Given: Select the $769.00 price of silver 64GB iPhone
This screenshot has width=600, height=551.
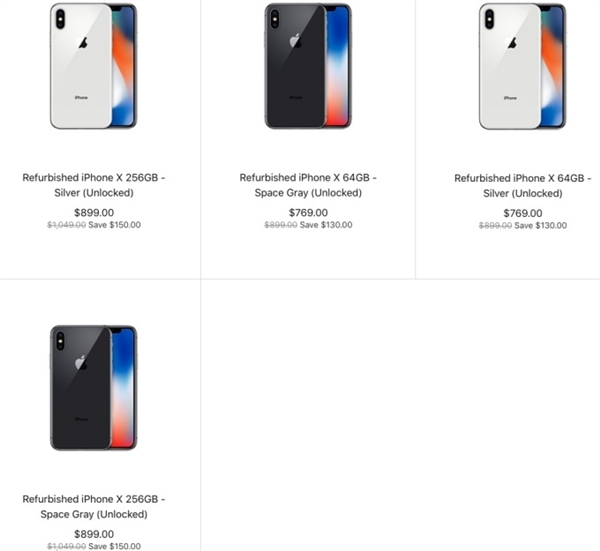Looking at the screenshot, I should click(x=523, y=213).
